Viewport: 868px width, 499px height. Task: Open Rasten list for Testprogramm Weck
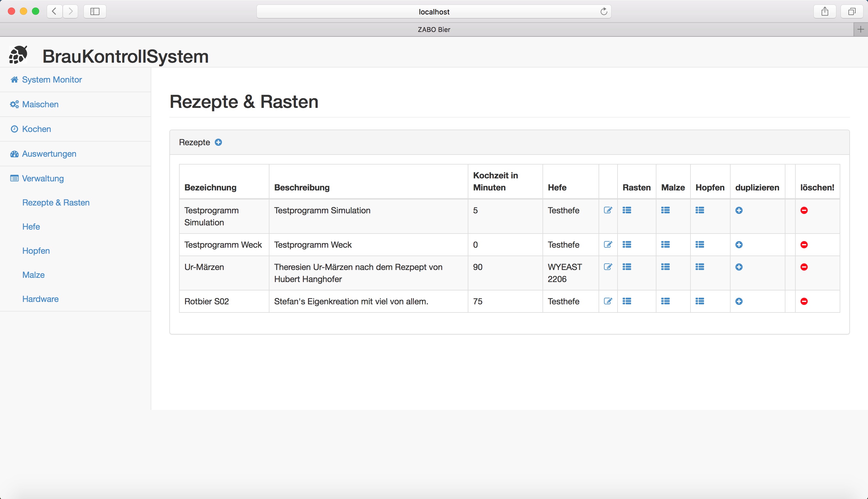[627, 244]
